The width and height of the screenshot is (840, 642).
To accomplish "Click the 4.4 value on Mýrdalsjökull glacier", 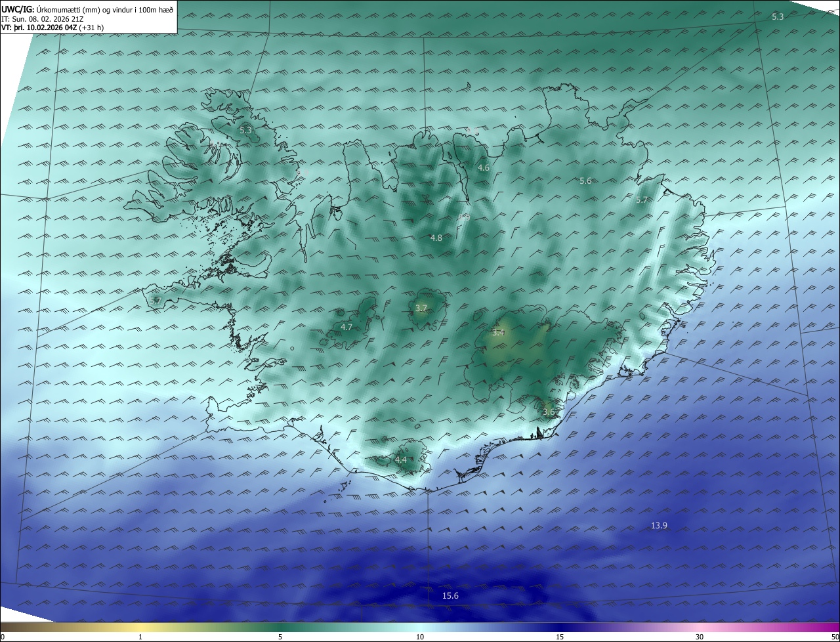I will pyautogui.click(x=400, y=460).
